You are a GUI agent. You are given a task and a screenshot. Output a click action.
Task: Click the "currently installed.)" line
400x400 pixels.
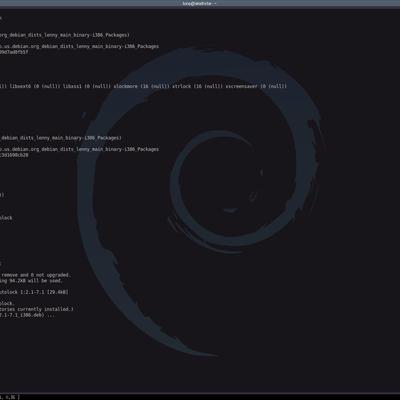click(37, 309)
